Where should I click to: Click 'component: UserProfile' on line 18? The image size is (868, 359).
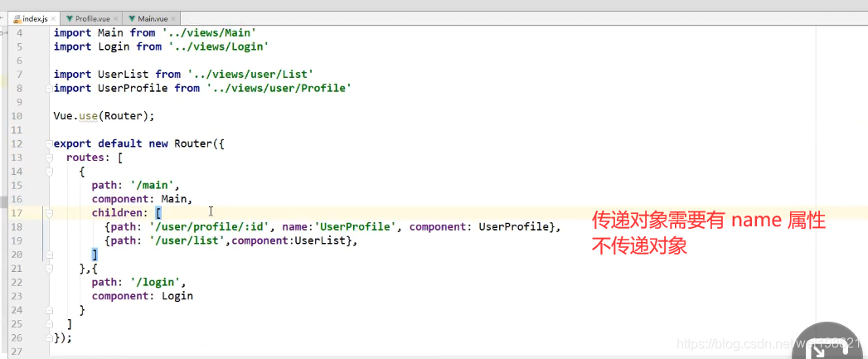pos(479,226)
